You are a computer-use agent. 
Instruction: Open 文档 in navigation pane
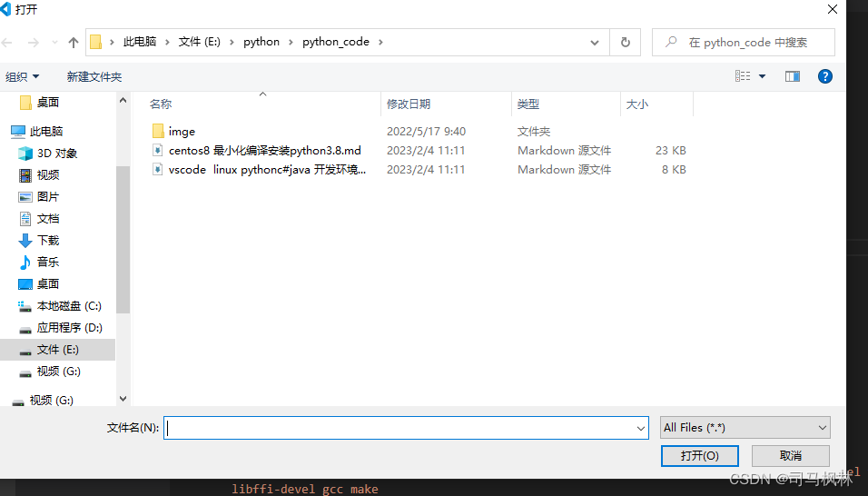pyautogui.click(x=47, y=219)
